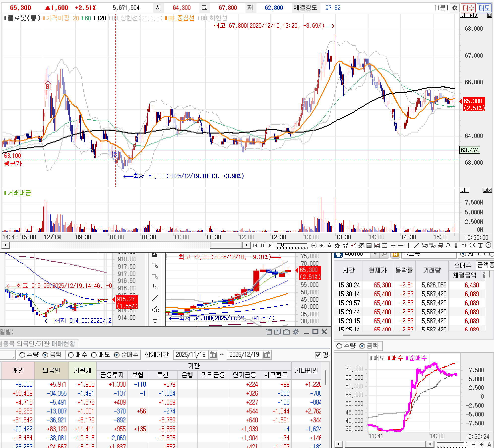Select the crosshair plus tool

pos(393,245)
